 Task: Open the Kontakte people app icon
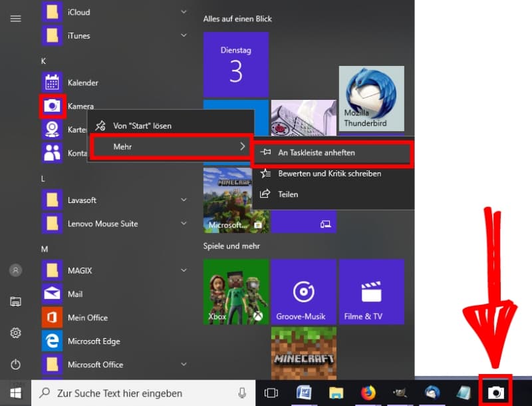pos(52,153)
